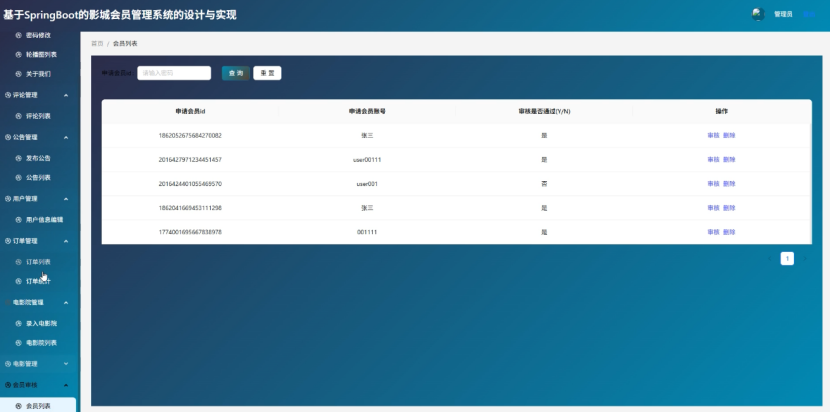Click 删除 for the 001111 row
This screenshot has height=412, width=830.
tap(729, 232)
